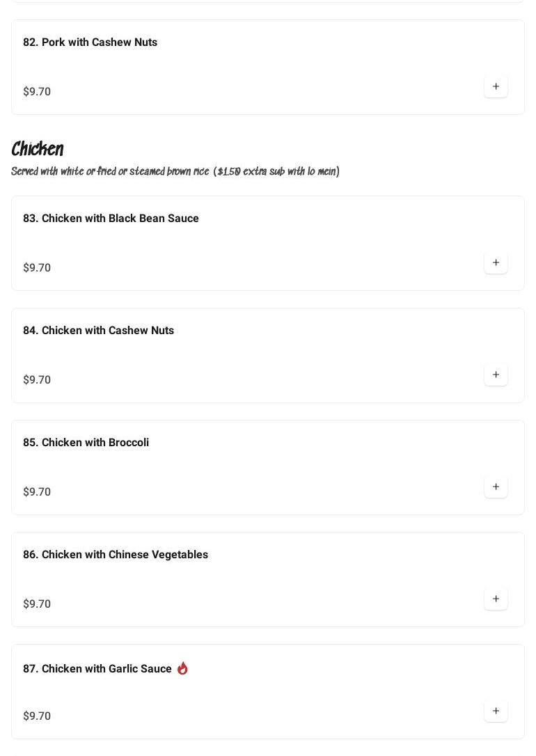Open 82. Pork with Cashew Nuts item
This screenshot has height=756, width=536.
coord(90,42)
